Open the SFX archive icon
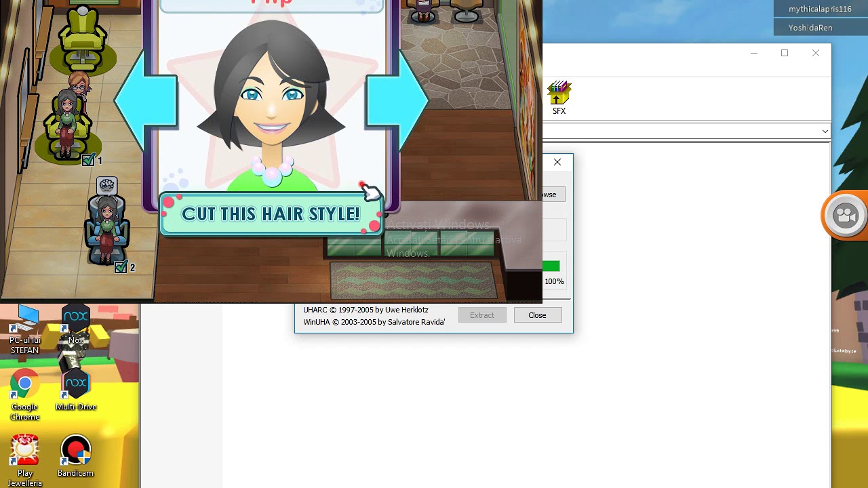This screenshot has height=488, width=868. (559, 98)
